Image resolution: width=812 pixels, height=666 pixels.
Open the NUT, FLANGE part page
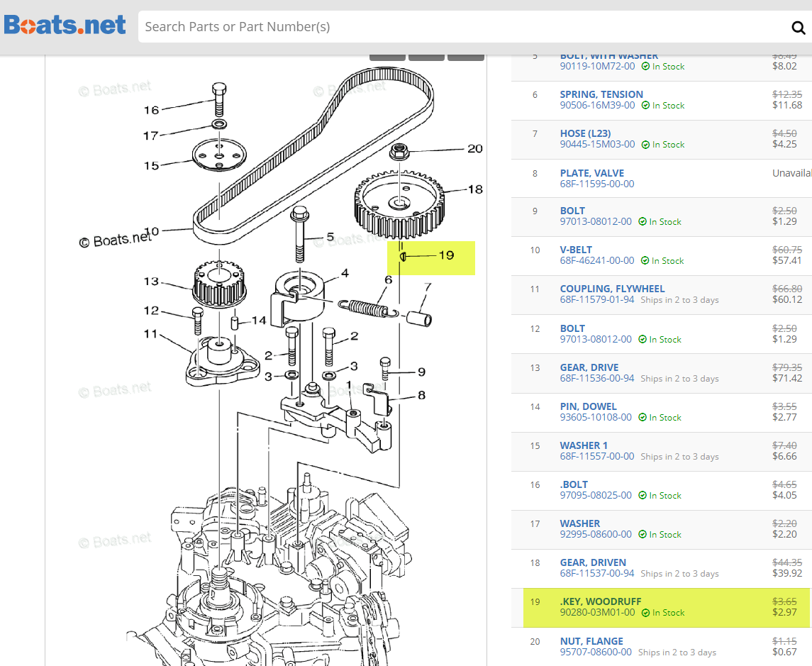591,640
